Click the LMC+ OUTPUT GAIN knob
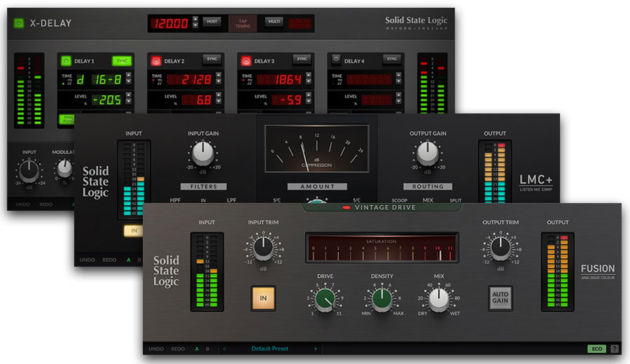The height and width of the screenshot is (364, 630). 428,153
